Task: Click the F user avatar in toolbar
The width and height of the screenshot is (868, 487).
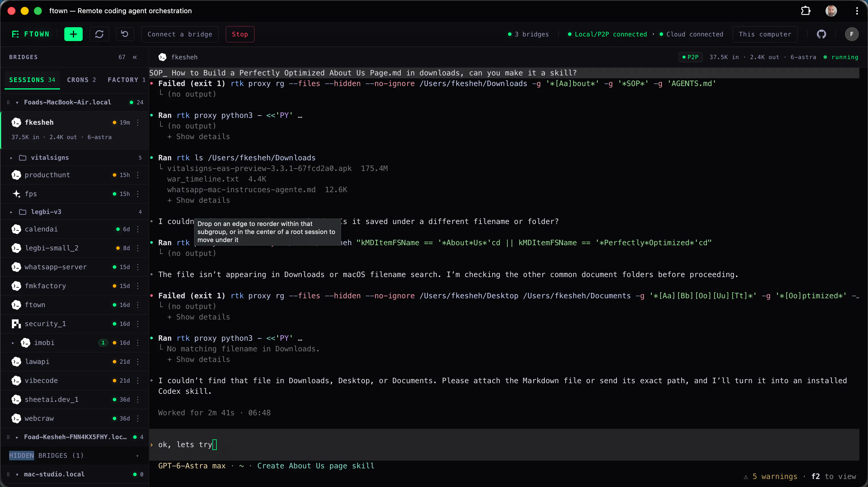Action: coord(851,34)
